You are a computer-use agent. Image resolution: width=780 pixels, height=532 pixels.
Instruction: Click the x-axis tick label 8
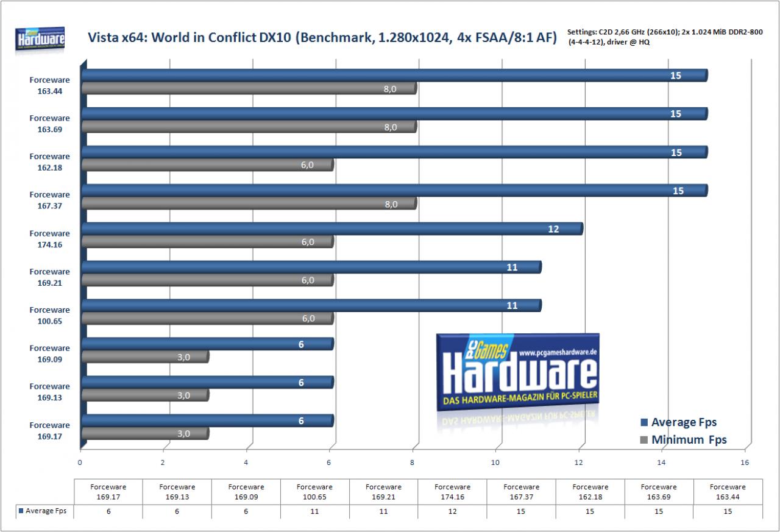413,463
